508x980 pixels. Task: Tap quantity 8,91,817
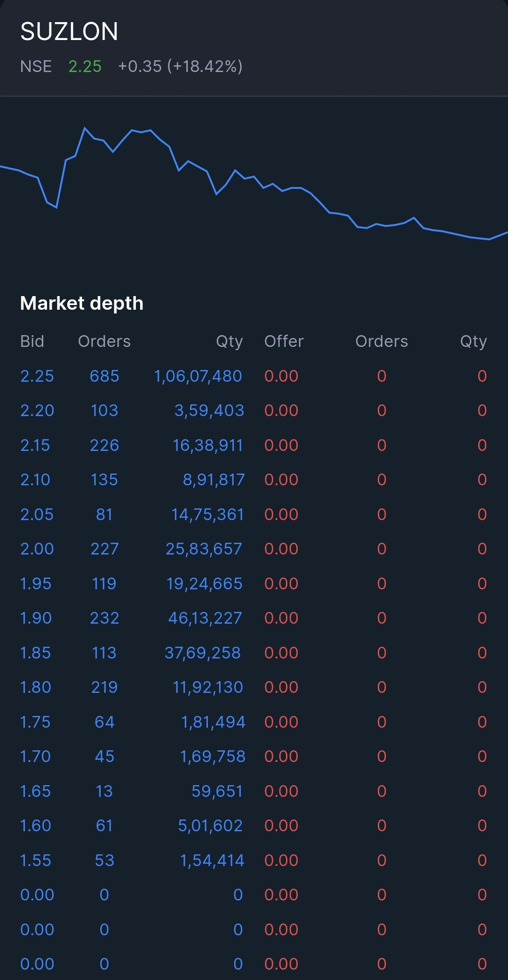[x=214, y=480]
